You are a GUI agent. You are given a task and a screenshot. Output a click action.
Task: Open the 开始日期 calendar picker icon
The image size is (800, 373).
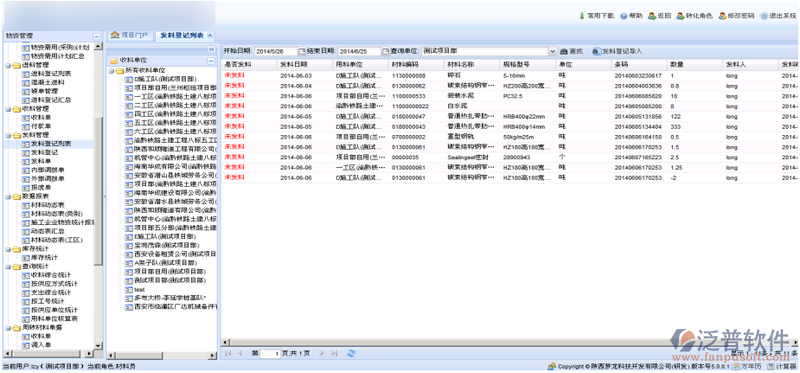[x=301, y=52]
